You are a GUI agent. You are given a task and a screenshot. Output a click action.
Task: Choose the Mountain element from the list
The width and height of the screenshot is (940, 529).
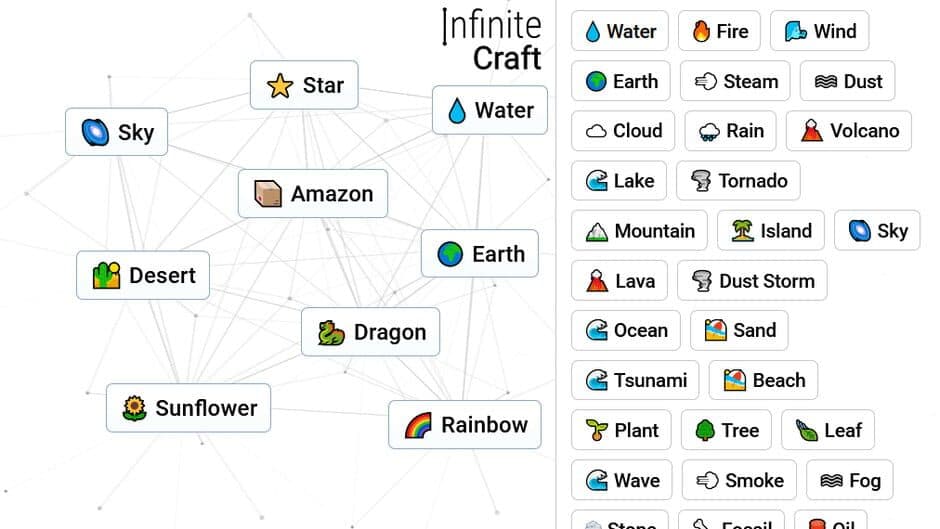click(x=639, y=231)
